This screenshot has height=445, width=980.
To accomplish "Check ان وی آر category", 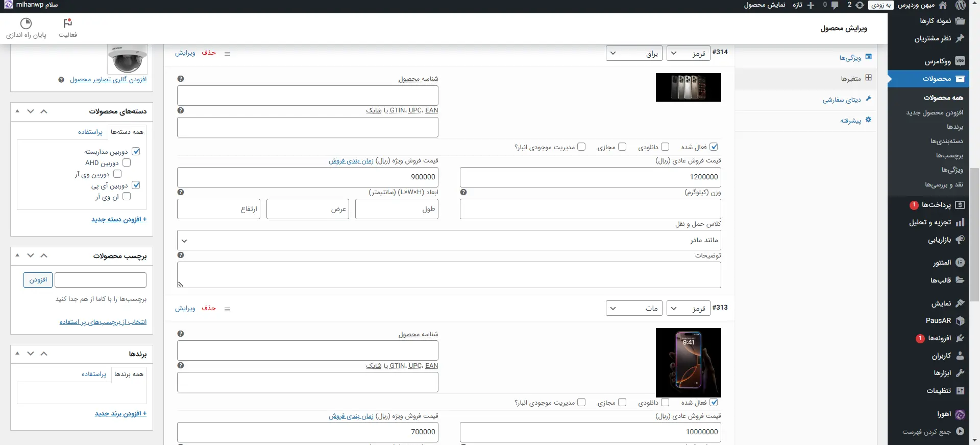I will [127, 196].
